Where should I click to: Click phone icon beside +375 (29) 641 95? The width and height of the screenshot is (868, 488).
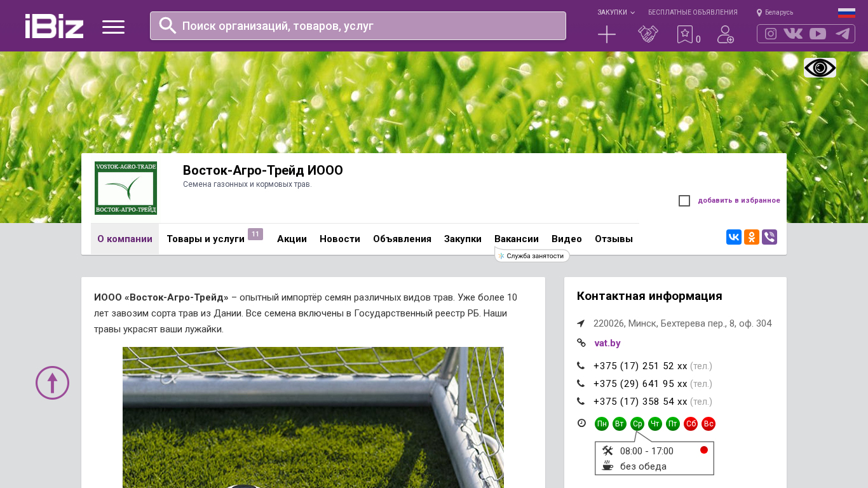[x=581, y=384]
